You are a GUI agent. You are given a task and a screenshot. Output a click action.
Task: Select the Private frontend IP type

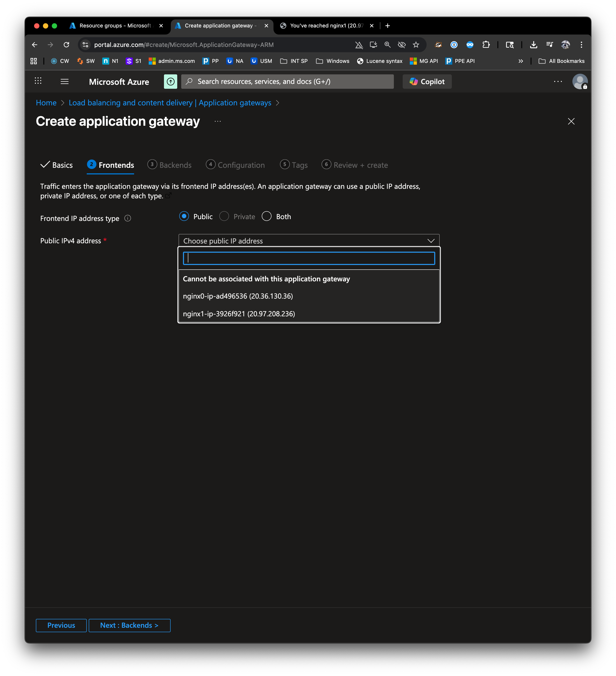click(x=224, y=216)
